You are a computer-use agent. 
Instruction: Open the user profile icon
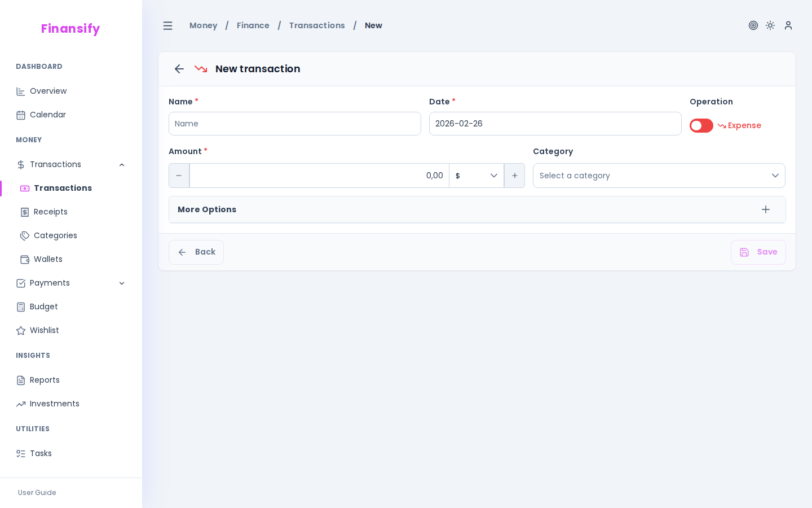pos(788,25)
